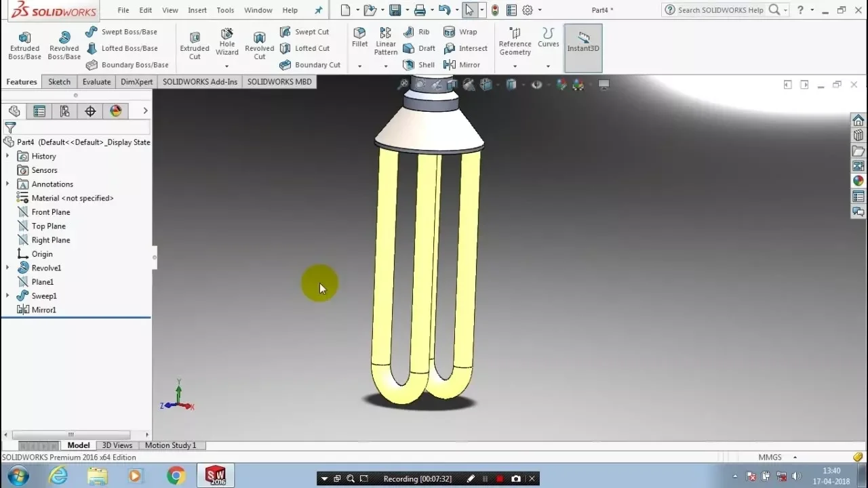Open the Linear Pattern dropdown arrow
The width and height of the screenshot is (868, 488).
[x=386, y=66]
